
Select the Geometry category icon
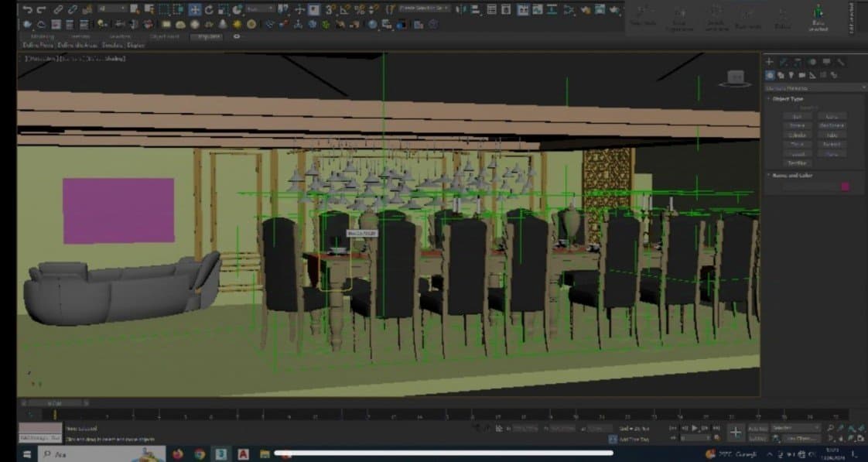770,75
